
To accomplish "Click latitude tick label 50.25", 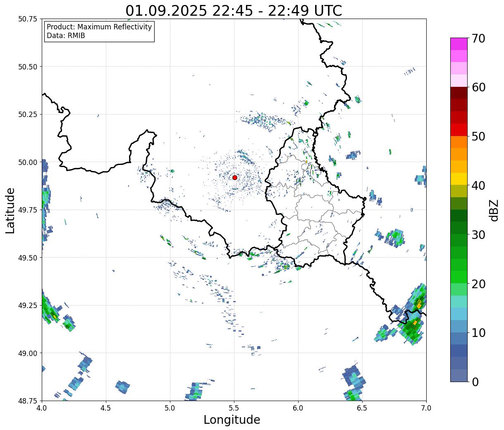I will pos(27,115).
